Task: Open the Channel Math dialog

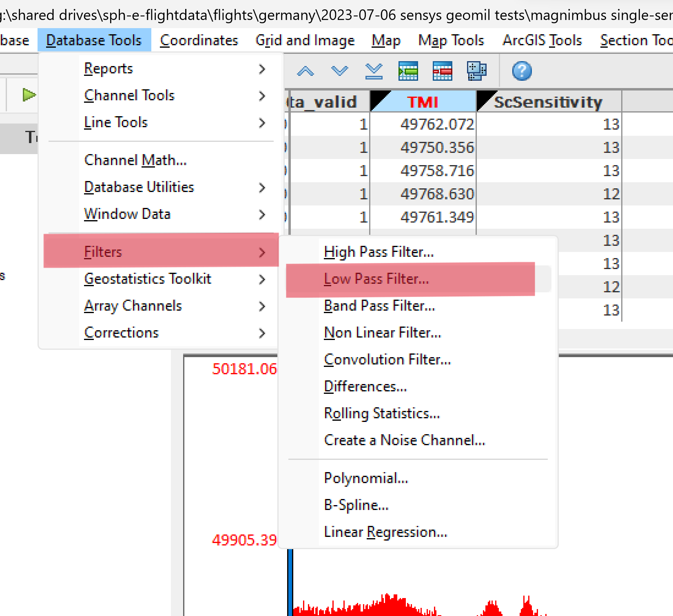Action: click(135, 160)
